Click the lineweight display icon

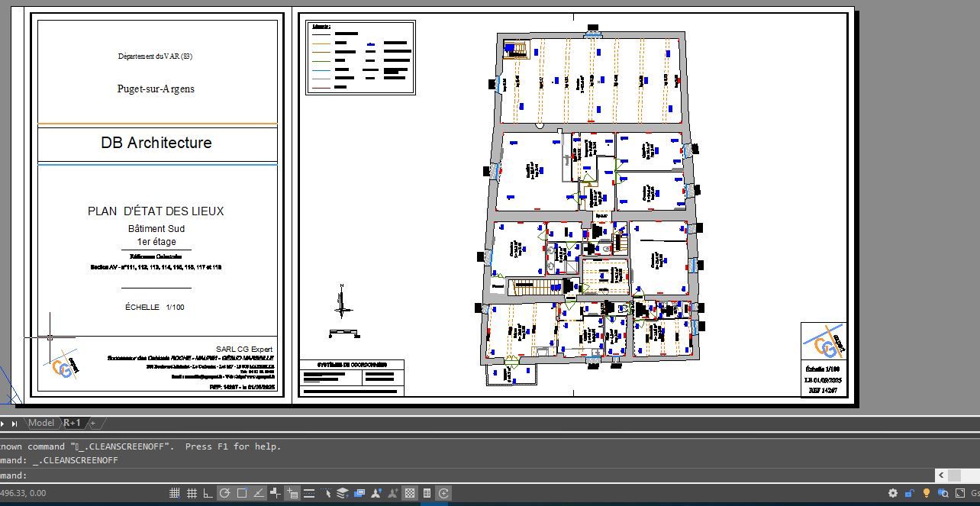(309, 493)
